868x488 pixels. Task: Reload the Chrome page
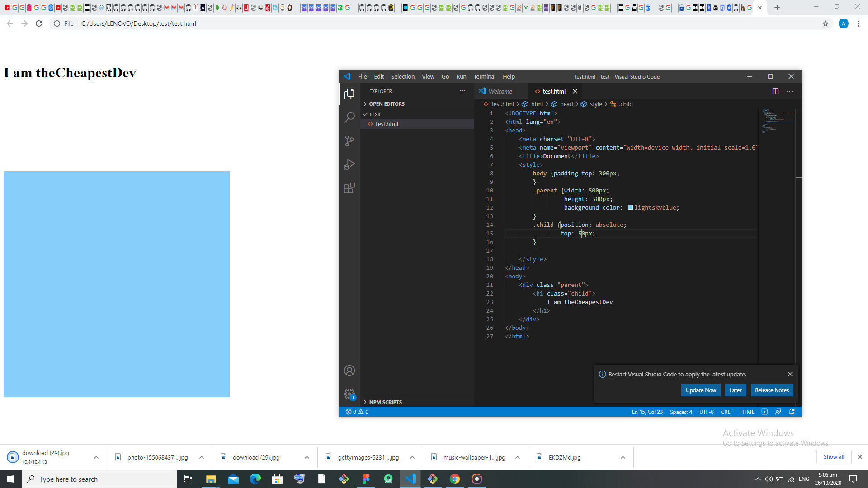coord(39,23)
